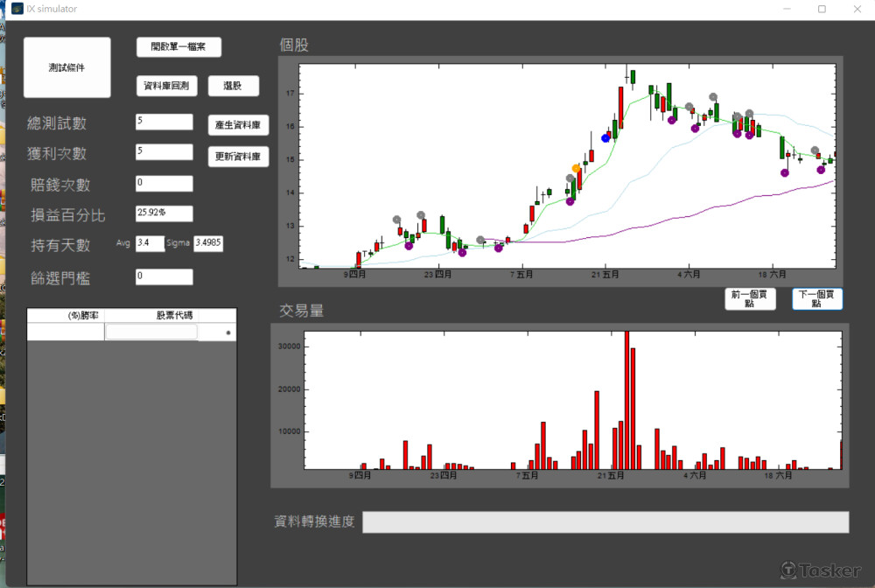Jump to next buy point 下一個買點
The image size is (875, 588).
(x=817, y=298)
